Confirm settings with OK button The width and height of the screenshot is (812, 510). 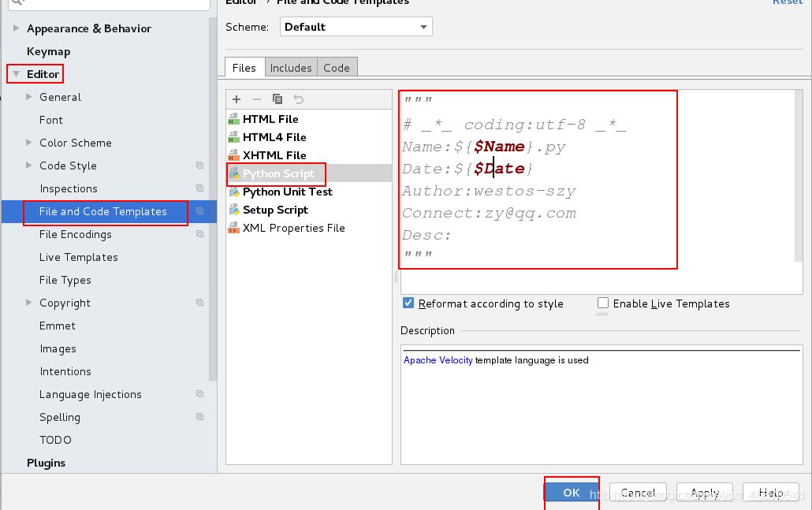[x=572, y=493]
